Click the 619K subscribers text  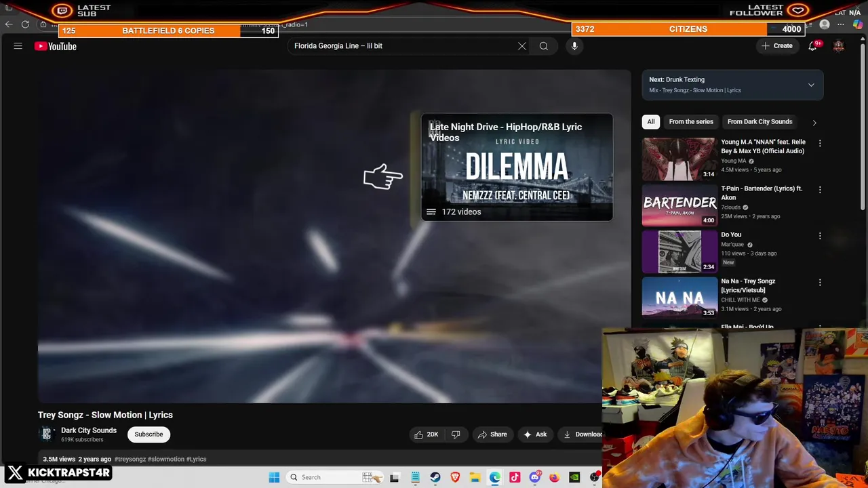pos(82,440)
